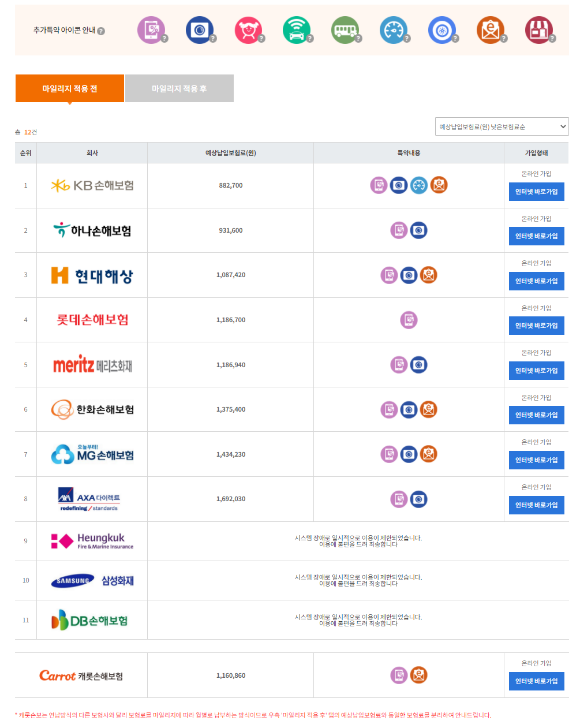Click the blue speedometer gauge icon in the top legend
Viewport: 580px width, 728px height.
pos(394,30)
